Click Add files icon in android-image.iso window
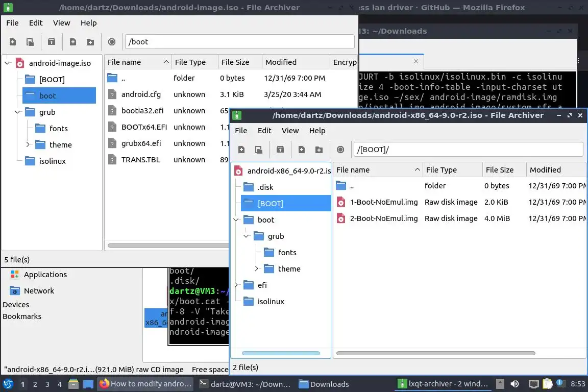 tap(73, 42)
